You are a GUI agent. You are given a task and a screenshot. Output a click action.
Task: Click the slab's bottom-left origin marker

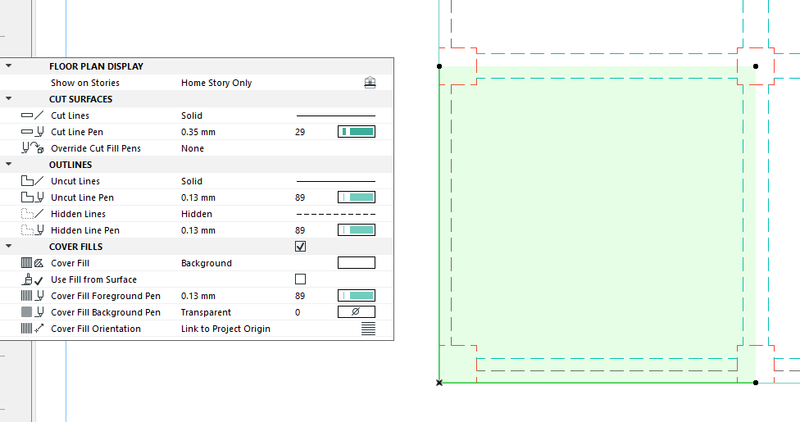click(439, 383)
